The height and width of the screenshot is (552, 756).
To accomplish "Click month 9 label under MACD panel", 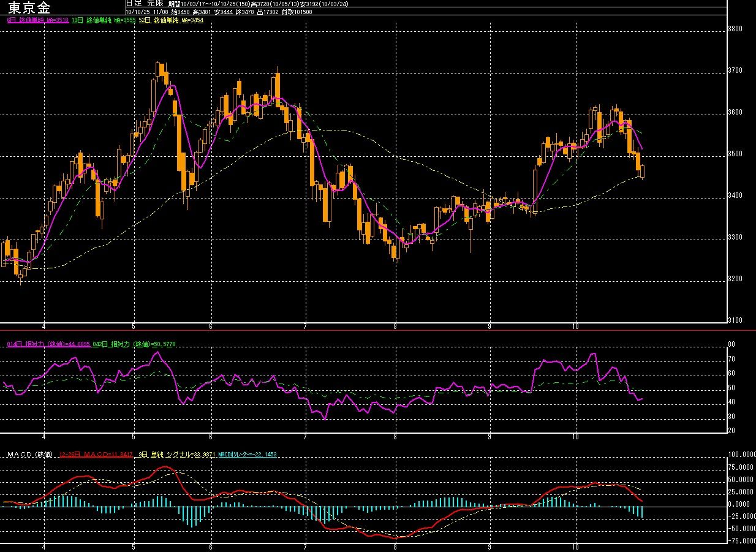I will (x=490, y=546).
